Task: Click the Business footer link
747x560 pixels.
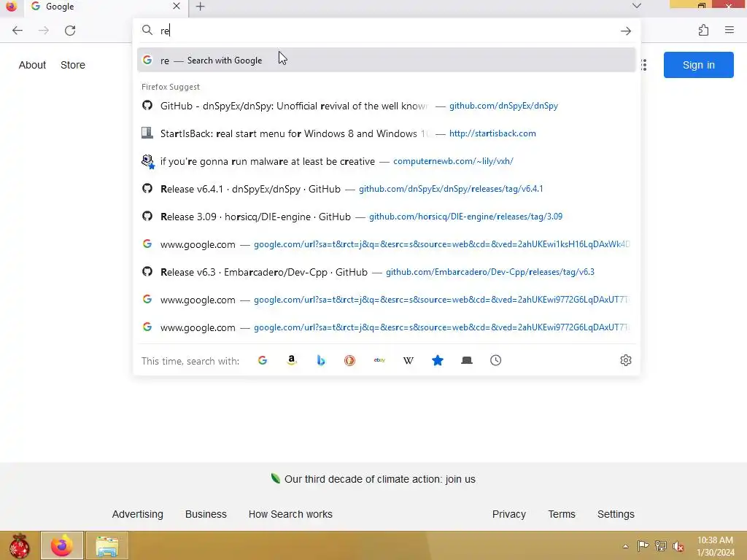Action: [x=206, y=514]
